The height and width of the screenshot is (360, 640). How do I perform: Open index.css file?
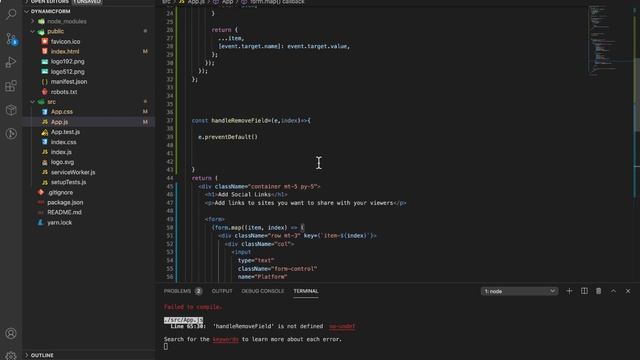click(63, 142)
